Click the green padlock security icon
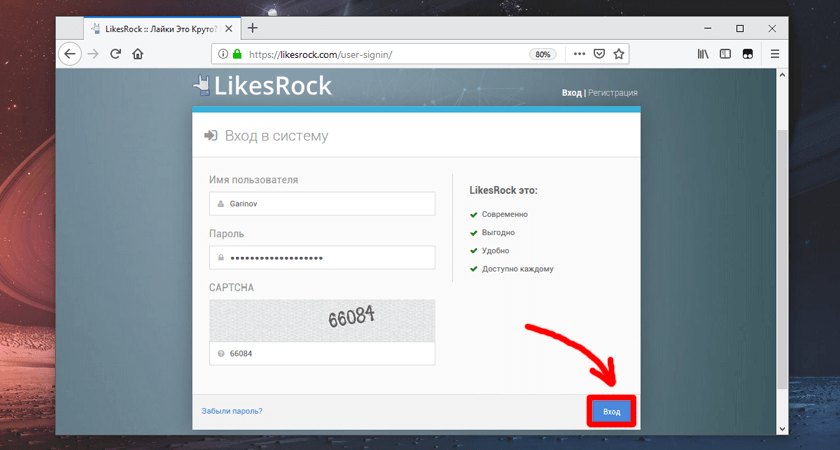The image size is (840, 450). click(x=237, y=54)
